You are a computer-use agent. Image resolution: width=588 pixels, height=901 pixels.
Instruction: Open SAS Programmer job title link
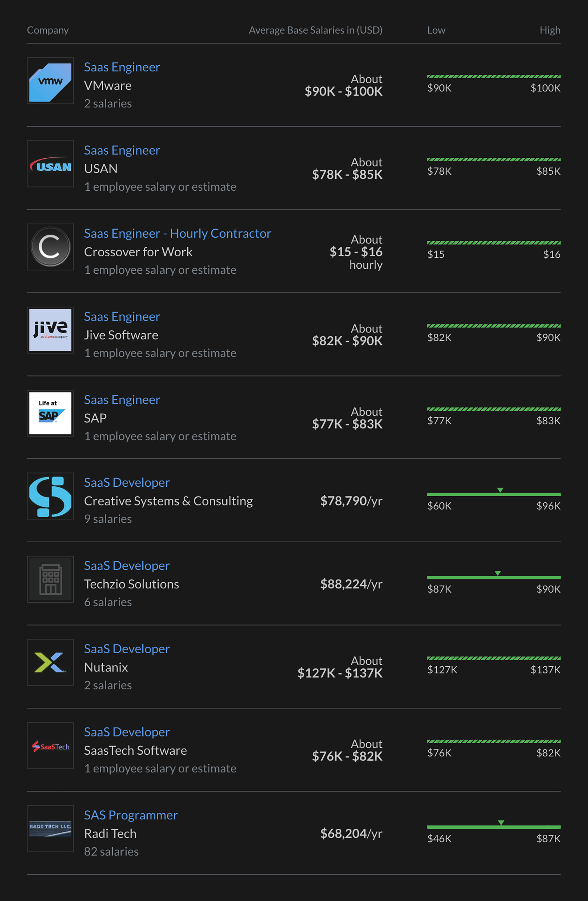pos(131,815)
